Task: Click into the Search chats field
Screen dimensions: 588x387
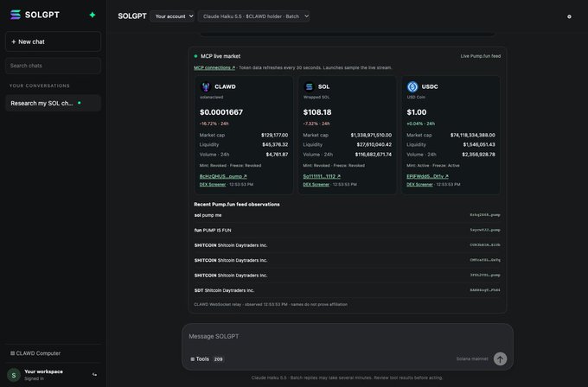Action: pos(53,66)
